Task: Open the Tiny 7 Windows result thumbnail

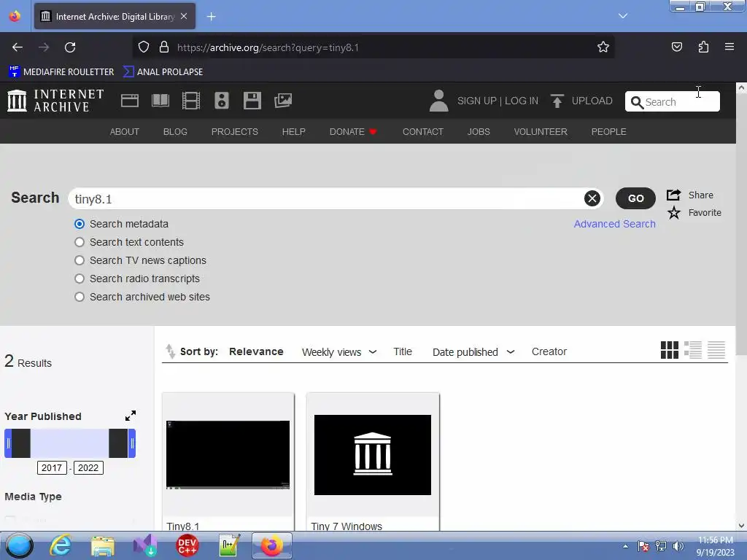Action: coord(373,455)
